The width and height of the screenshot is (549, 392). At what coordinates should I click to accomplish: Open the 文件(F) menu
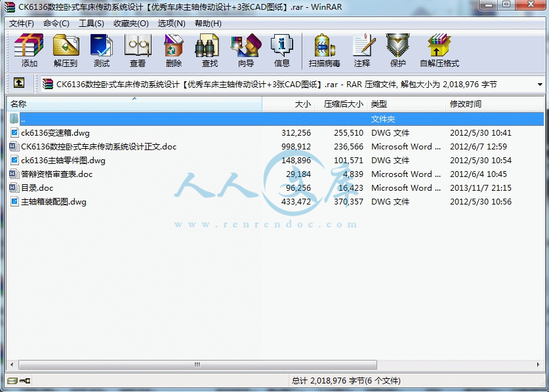click(x=22, y=24)
